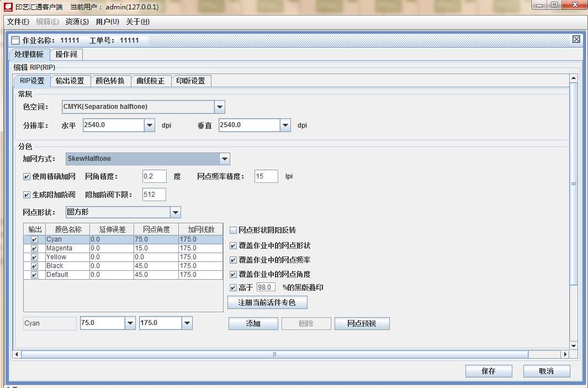Viewport: 588px width, 388px height.
Task: Toggle 使用精确加网 checkbox
Action: [27, 177]
